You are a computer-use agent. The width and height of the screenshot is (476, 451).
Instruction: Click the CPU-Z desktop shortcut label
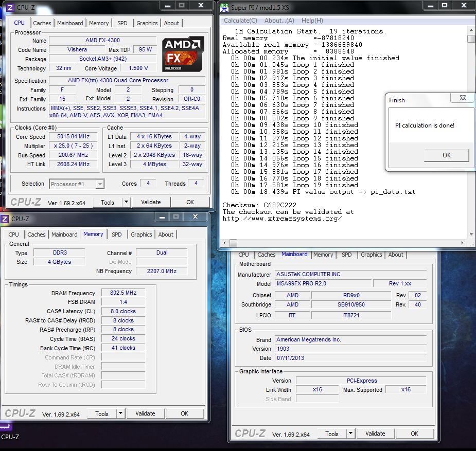pos(10,437)
